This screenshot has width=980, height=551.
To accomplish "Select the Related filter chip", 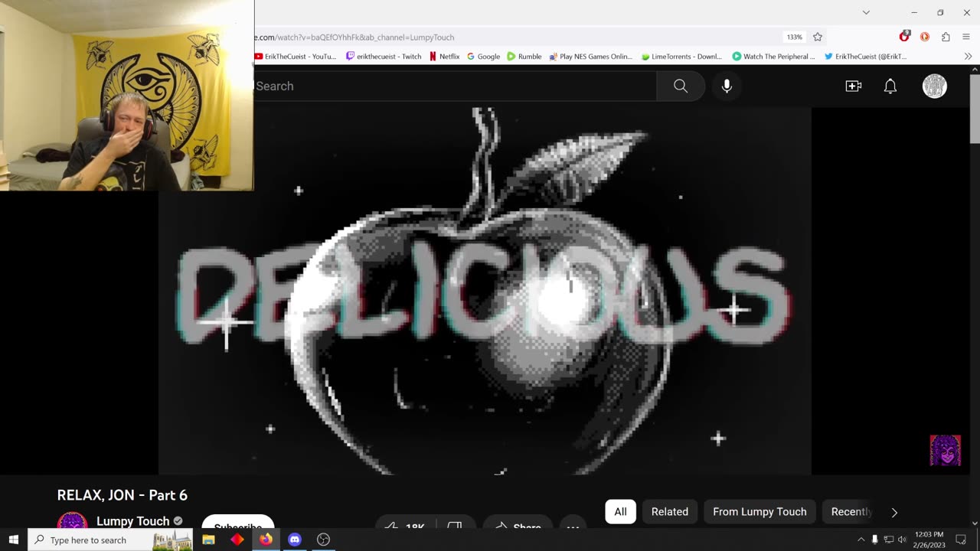I will coord(669,511).
